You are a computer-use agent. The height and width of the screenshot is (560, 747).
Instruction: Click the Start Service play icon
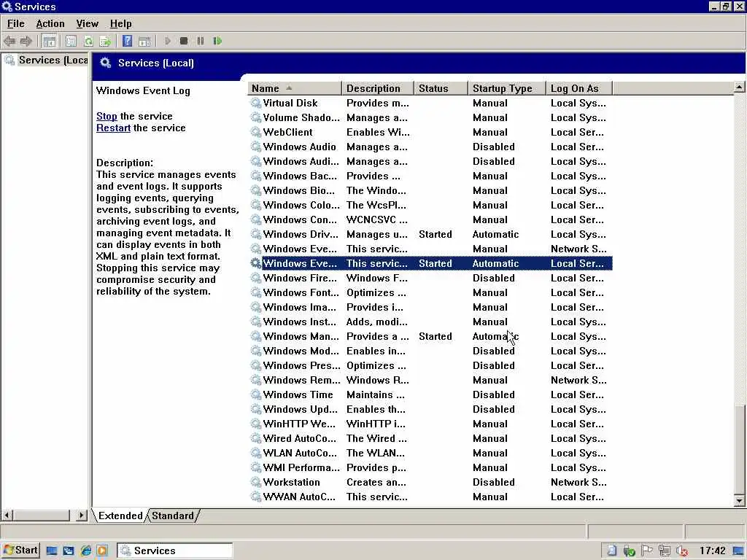click(168, 41)
